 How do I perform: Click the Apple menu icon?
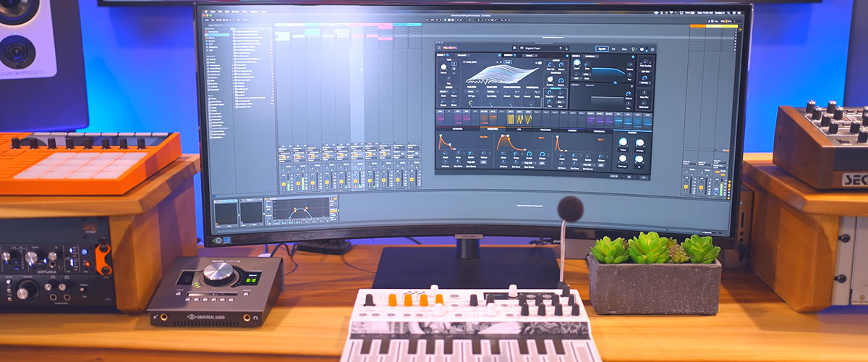click(206, 12)
